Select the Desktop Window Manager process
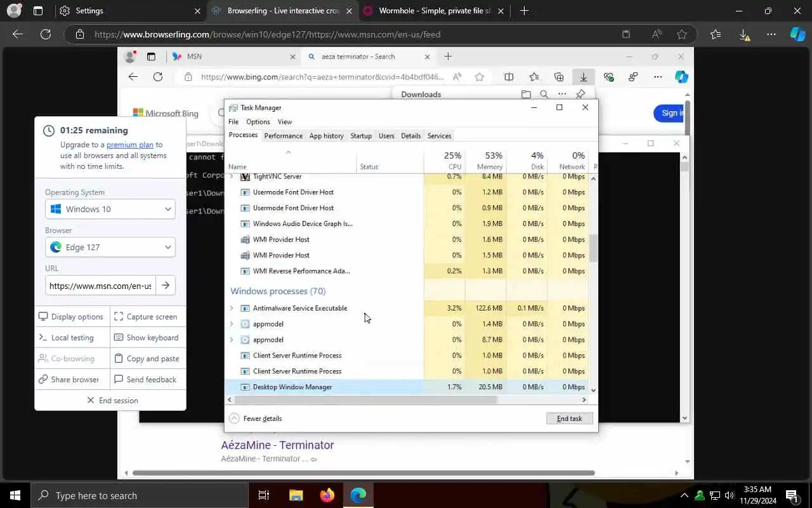This screenshot has height=508, width=812. tap(407, 387)
